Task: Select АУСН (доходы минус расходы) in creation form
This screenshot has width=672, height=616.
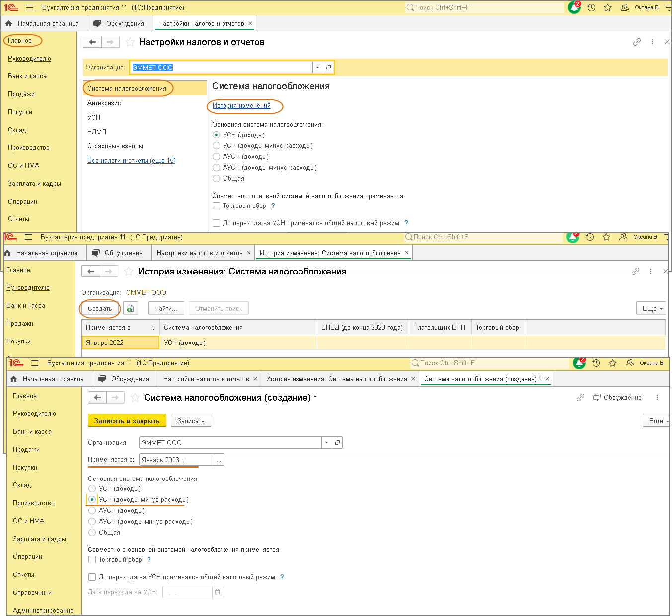Action: (x=92, y=521)
